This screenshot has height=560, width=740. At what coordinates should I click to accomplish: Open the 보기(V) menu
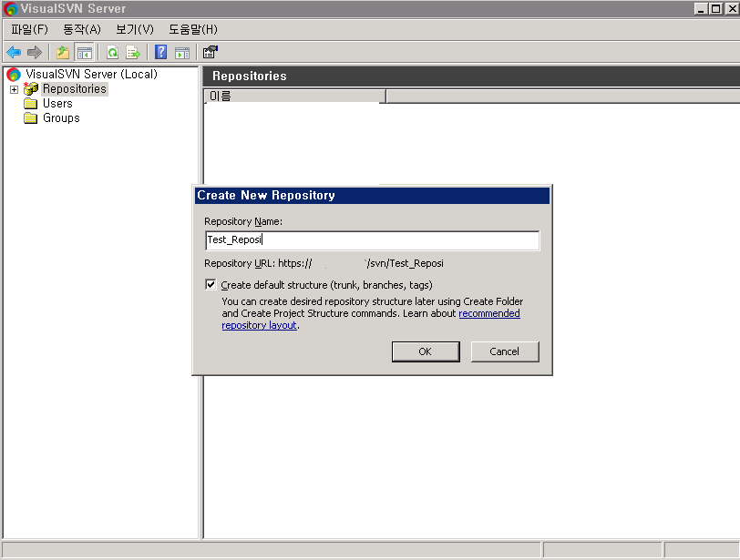[135, 30]
